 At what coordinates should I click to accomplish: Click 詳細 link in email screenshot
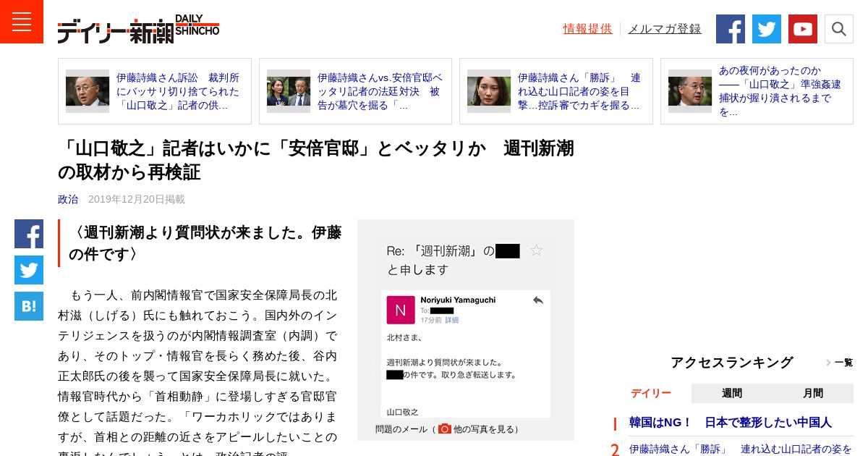point(451,319)
